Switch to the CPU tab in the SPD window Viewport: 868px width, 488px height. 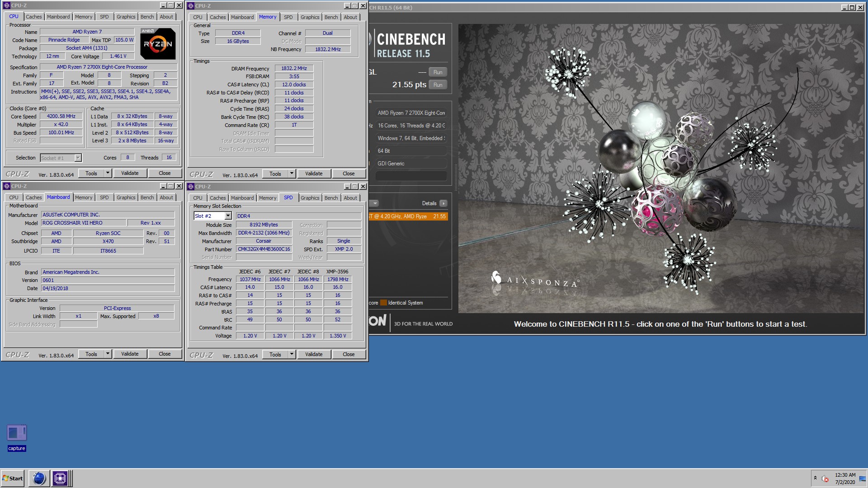click(x=198, y=198)
